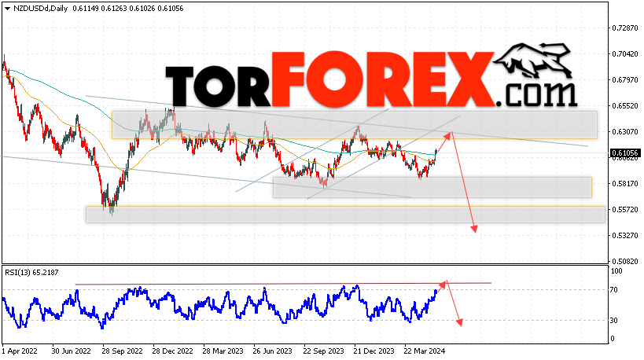Viewport: 644px width, 360px height.
Task: Click date label 28 Dec 2022
Action: point(172,351)
